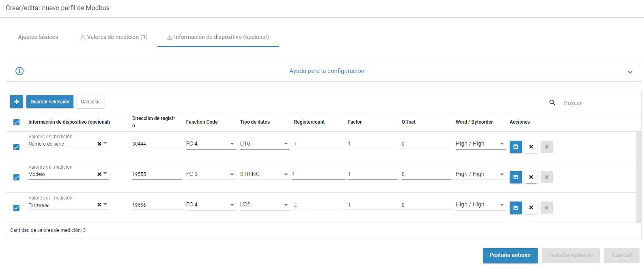The image size is (644, 268).
Task: Delete the Firmware row via trash icon
Action: pyautogui.click(x=546, y=208)
